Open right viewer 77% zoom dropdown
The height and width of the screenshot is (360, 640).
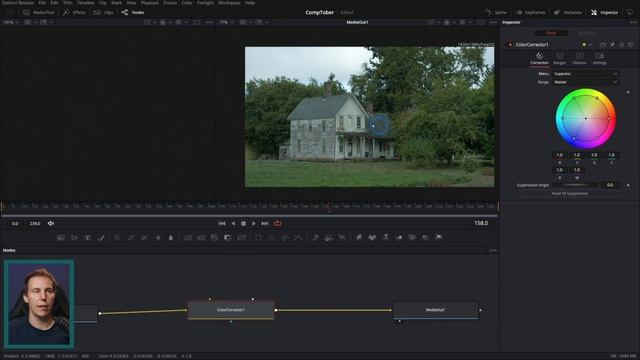tap(227, 22)
